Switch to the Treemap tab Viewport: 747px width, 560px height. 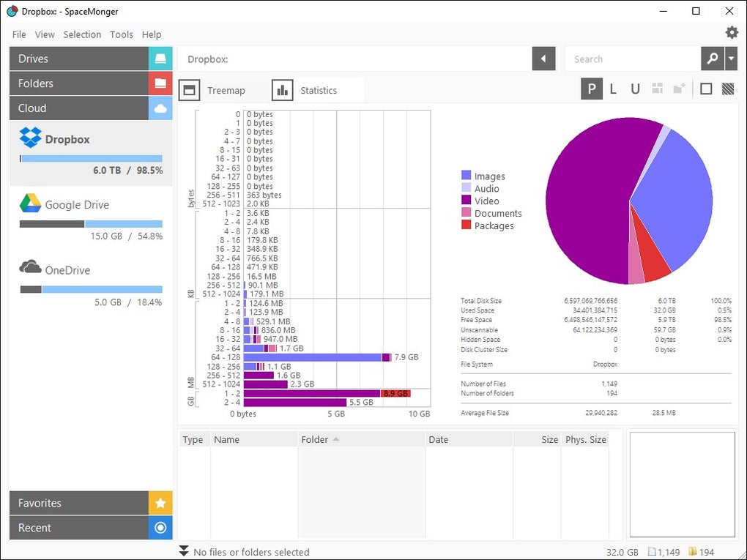point(214,90)
